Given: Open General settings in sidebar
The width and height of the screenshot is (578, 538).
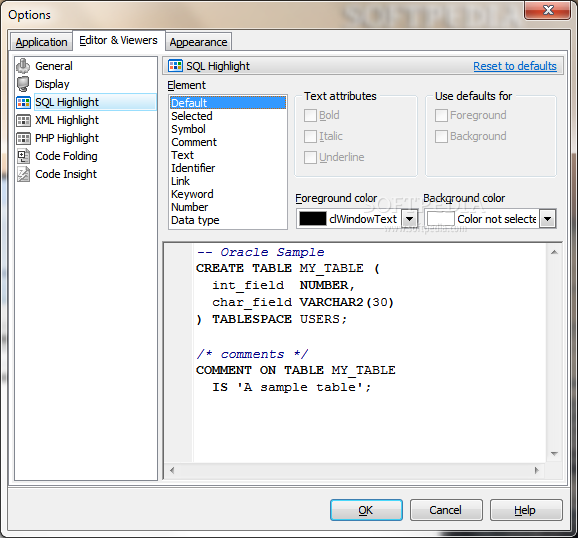Looking at the screenshot, I should (x=54, y=66).
